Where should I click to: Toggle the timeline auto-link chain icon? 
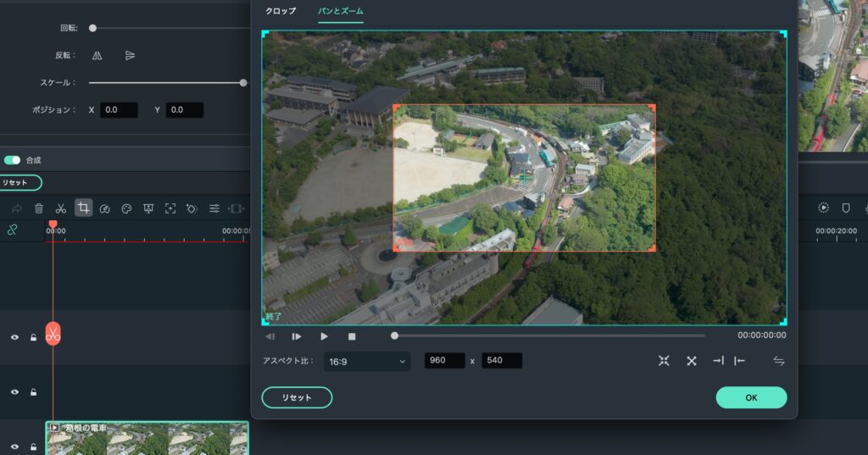[x=13, y=230]
